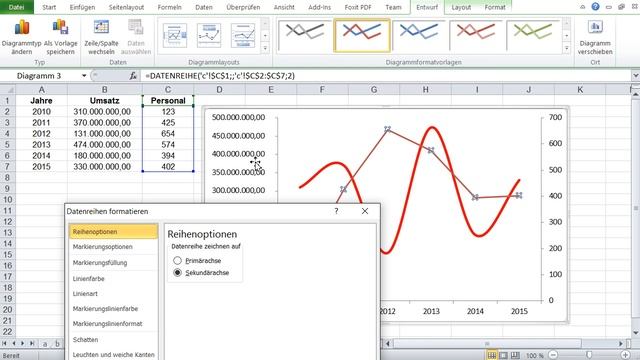Switch to sheet tab a
Screen dimensions: 640x360
pos(45,344)
